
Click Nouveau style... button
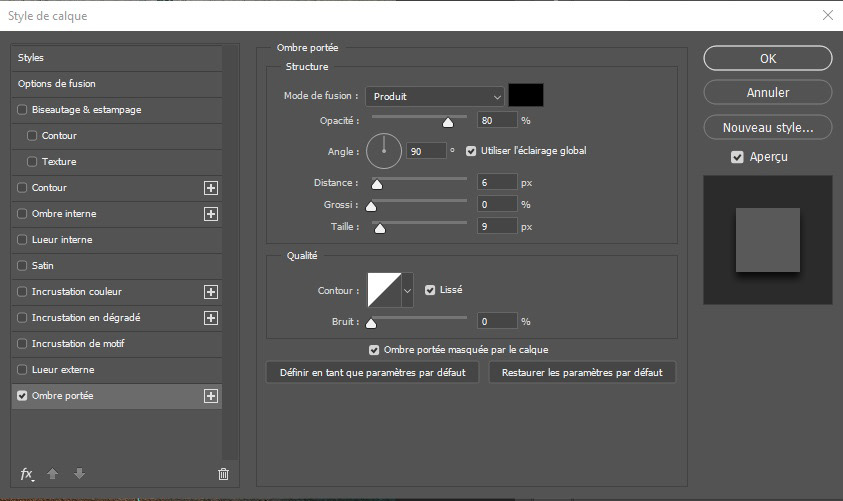tap(768, 127)
